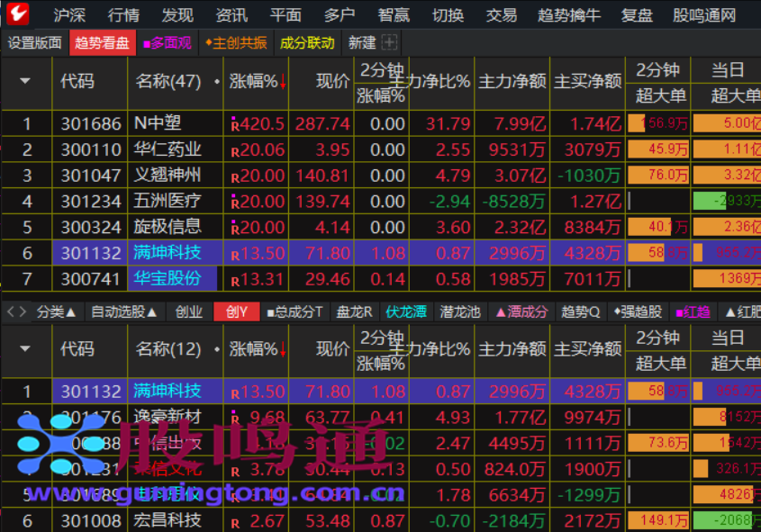Image resolution: width=761 pixels, height=532 pixels.
Task: Open the 交易 menu
Action: click(x=502, y=15)
